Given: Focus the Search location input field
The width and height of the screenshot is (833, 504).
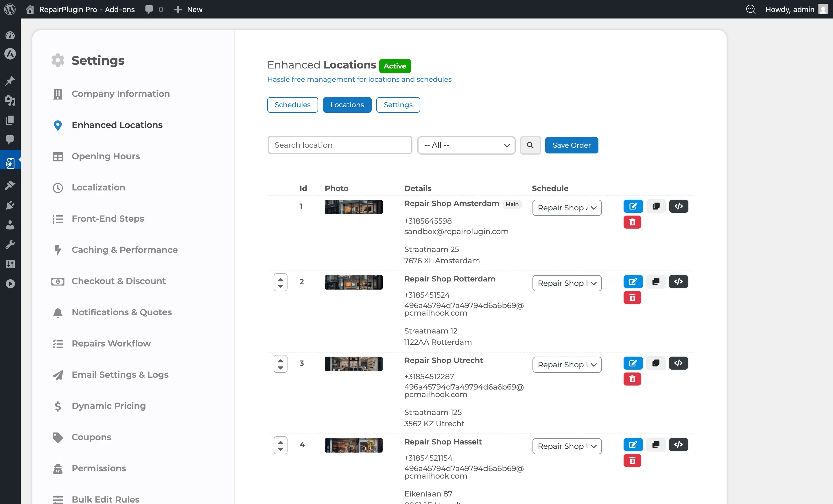Looking at the screenshot, I should point(340,145).
